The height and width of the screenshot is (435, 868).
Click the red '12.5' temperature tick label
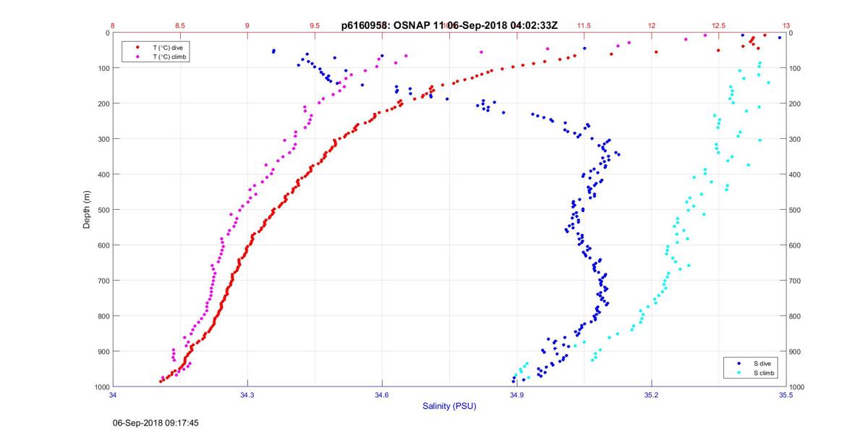[718, 25]
